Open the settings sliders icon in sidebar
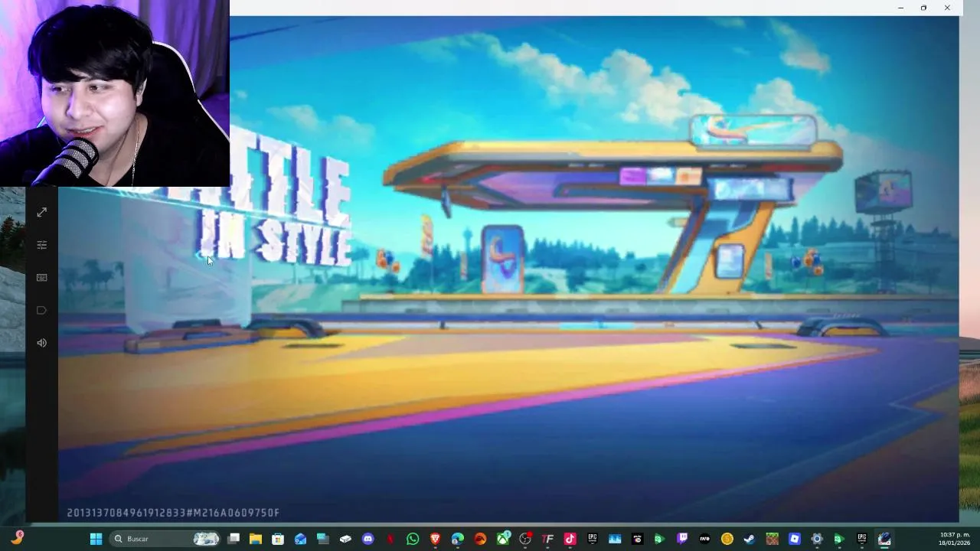Image resolution: width=980 pixels, height=551 pixels. [x=42, y=245]
